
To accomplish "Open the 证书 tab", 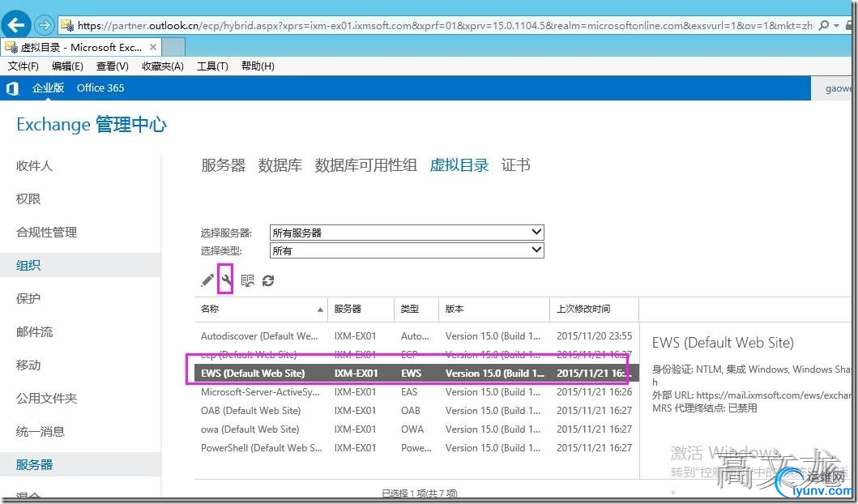I will pyautogui.click(x=515, y=165).
